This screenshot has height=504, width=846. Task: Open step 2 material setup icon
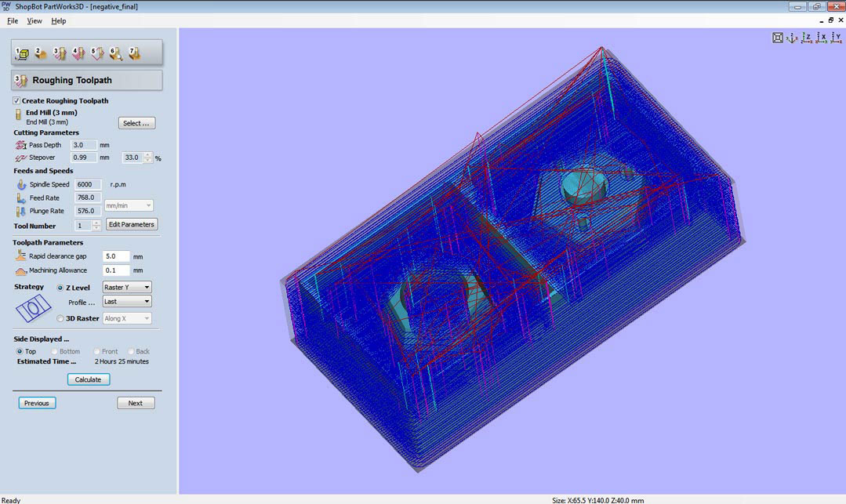[41, 53]
